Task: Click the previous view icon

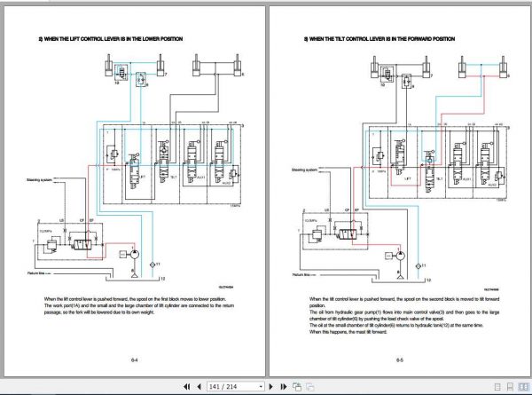Action: [x=297, y=386]
